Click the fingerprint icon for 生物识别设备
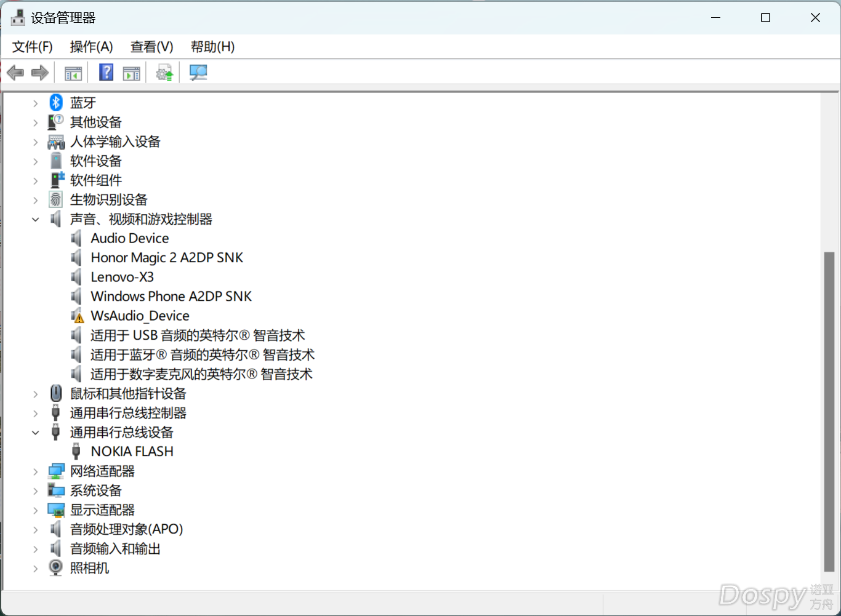Viewport: 841px width, 616px height. point(56,199)
